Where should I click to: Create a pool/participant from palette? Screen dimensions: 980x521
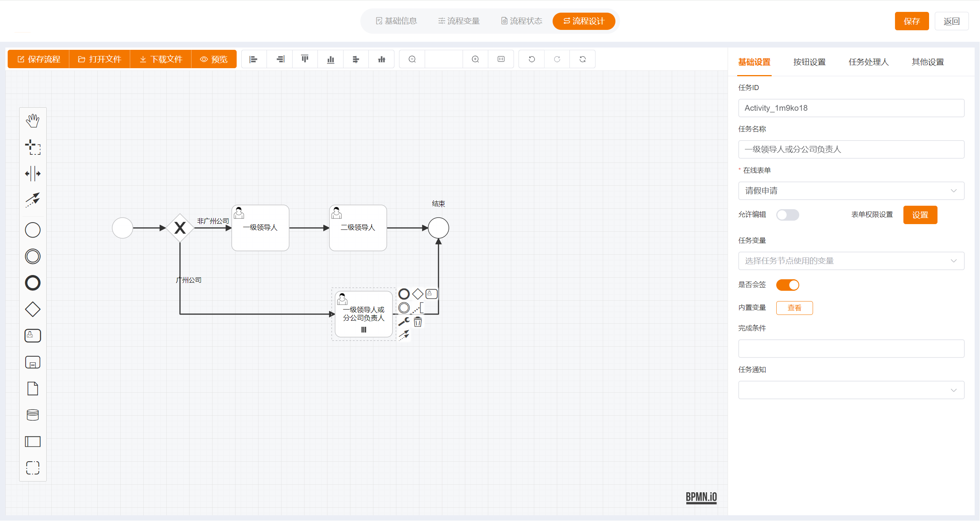[x=33, y=441]
